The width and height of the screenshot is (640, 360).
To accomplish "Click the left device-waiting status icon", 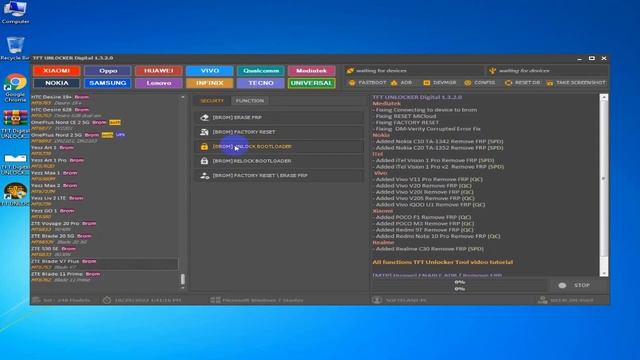I will (350, 71).
